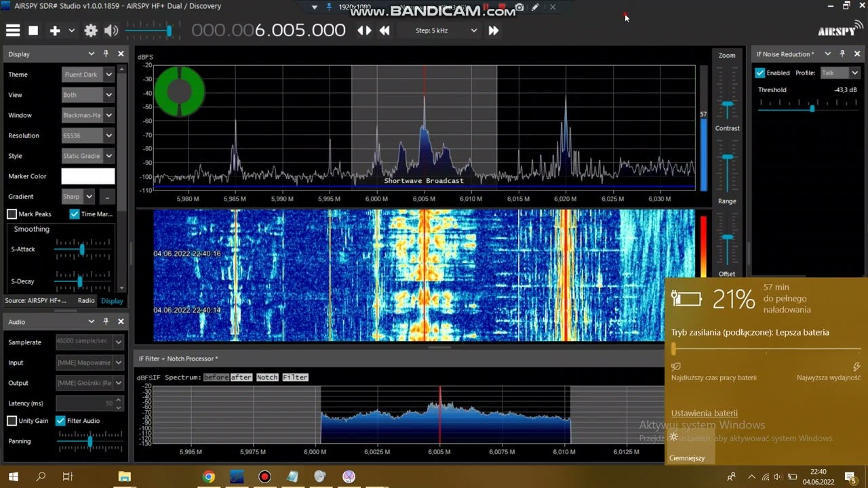Open IF Noise Reduction panel menu chevron
This screenshot has width=868, height=488.
828,54
